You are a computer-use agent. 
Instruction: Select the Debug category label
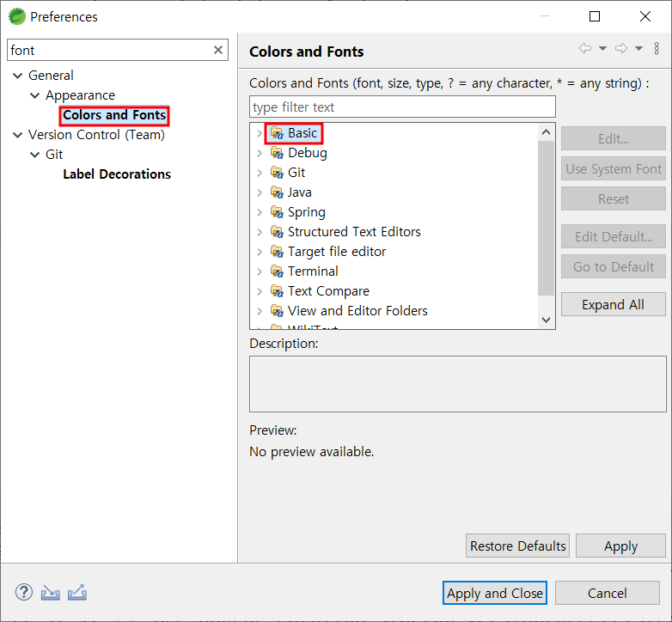[308, 153]
